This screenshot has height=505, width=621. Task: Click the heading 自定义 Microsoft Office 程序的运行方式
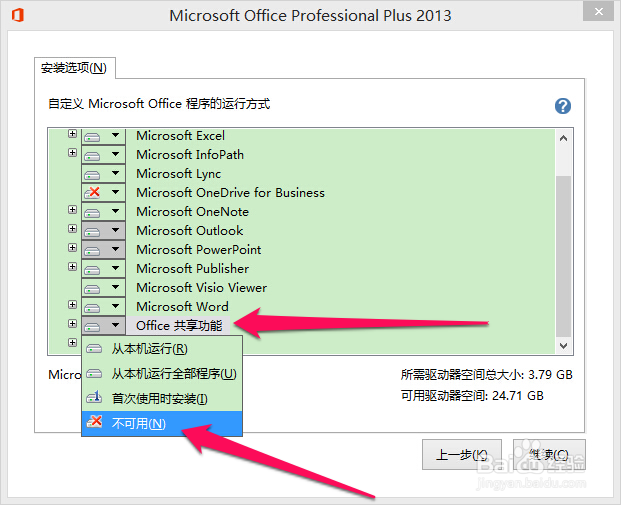159,104
